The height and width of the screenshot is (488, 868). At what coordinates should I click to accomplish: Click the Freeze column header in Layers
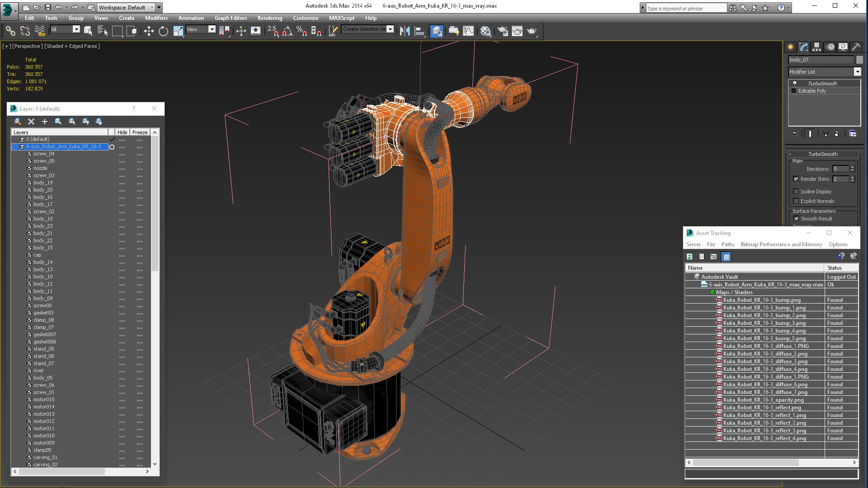(140, 132)
